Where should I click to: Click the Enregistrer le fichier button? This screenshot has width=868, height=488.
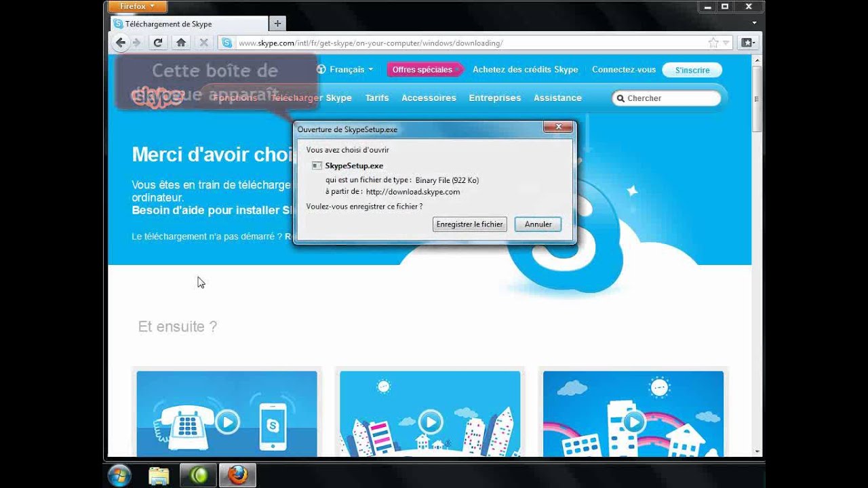click(x=470, y=224)
